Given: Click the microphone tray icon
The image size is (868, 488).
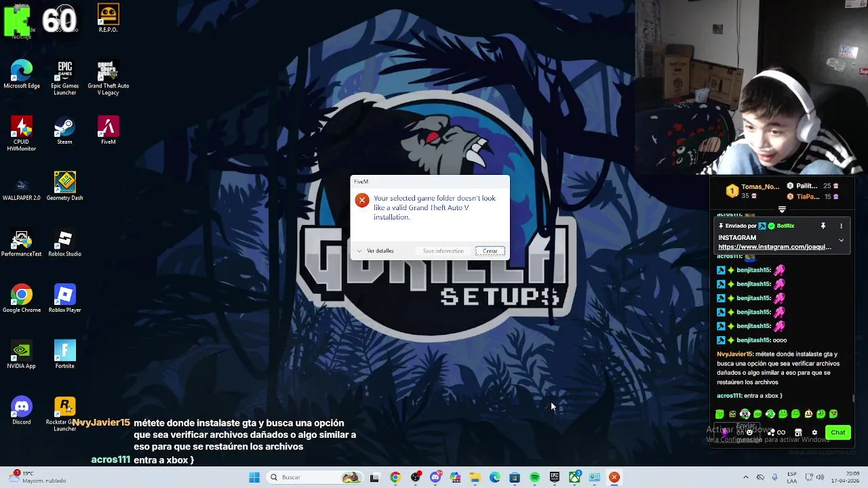Looking at the screenshot, I should tap(775, 477).
